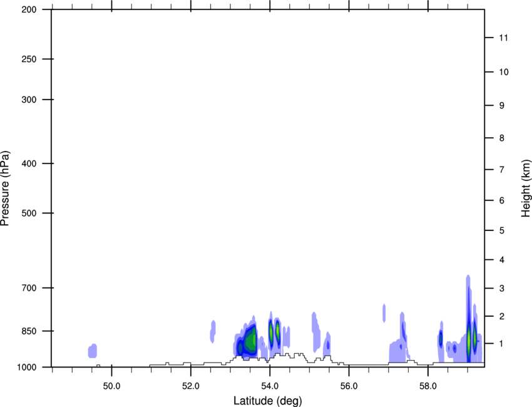Pick the 3 km height label
This screenshot has height=407, width=532.
[x=502, y=289]
